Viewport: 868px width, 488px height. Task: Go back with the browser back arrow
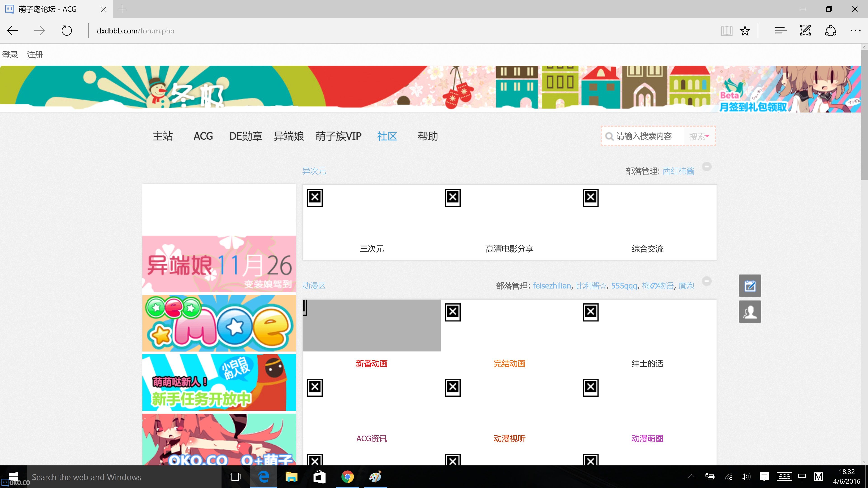(x=12, y=31)
